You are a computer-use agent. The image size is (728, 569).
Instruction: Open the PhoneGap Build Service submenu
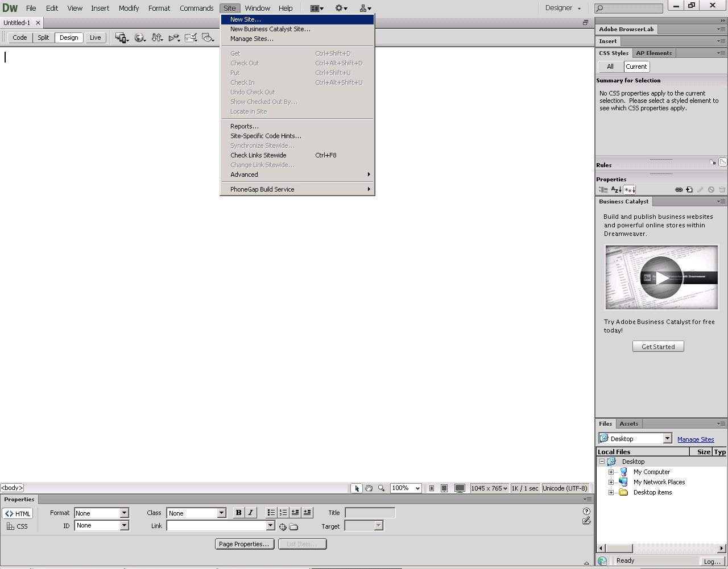tap(297, 189)
